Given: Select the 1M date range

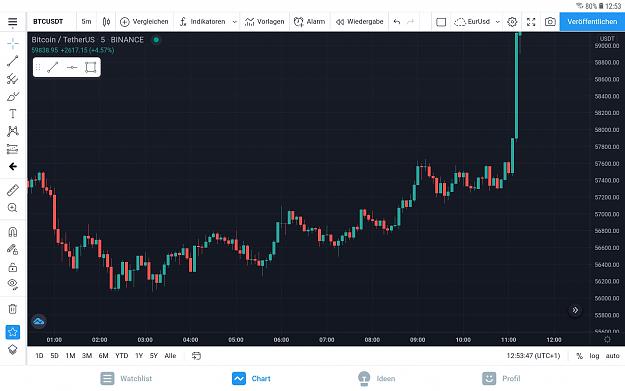Looking at the screenshot, I should tap(71, 356).
